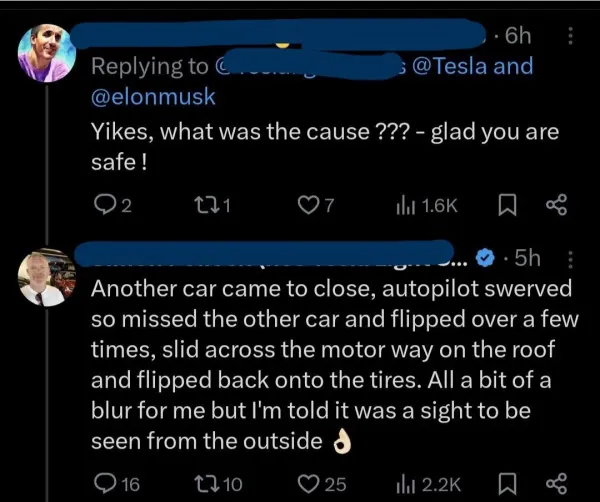Open more options on the 5h tweet
The height and width of the screenshot is (502, 600).
570,257
